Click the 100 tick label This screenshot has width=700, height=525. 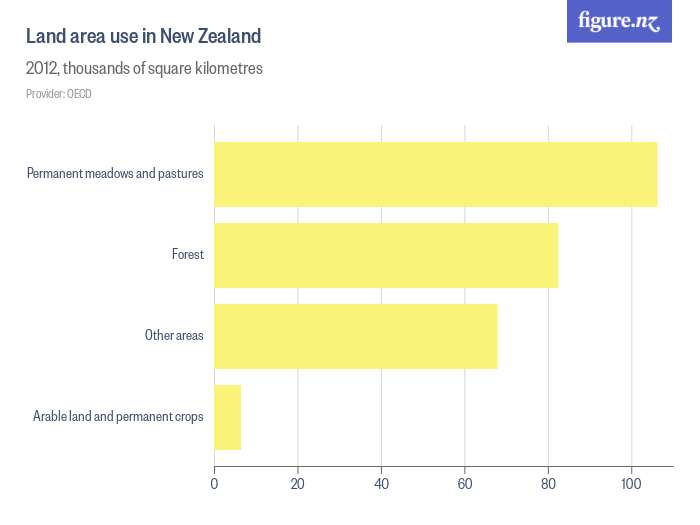point(631,485)
